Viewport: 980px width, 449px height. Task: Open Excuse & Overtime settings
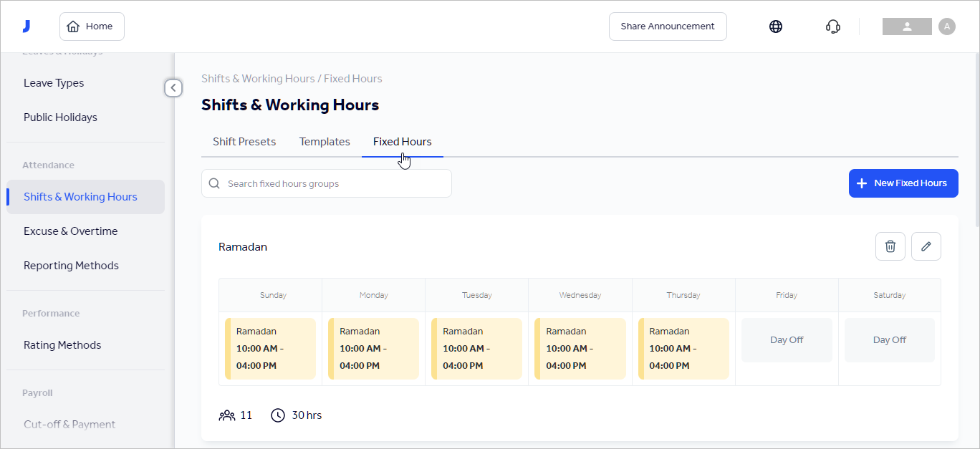(x=70, y=231)
